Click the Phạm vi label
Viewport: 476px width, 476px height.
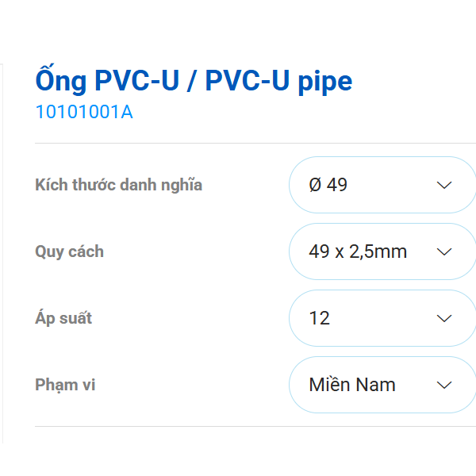point(66,385)
